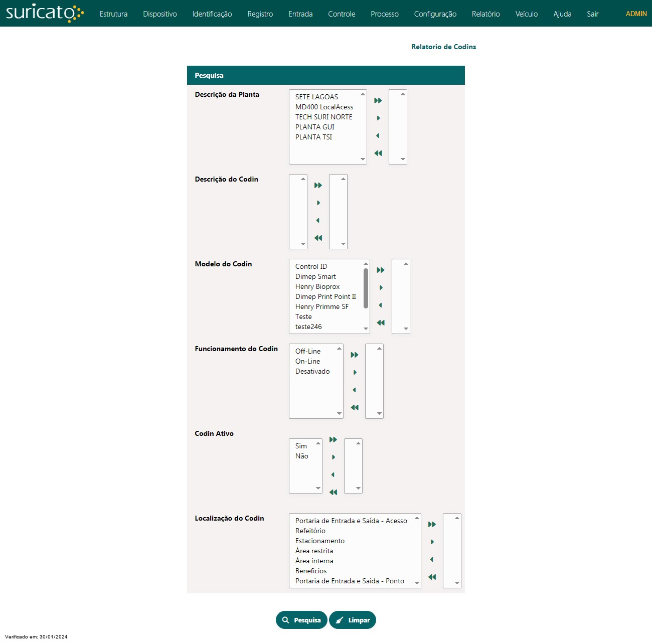Add one Codin Ativo option
The width and height of the screenshot is (652, 644).
pyautogui.click(x=333, y=457)
